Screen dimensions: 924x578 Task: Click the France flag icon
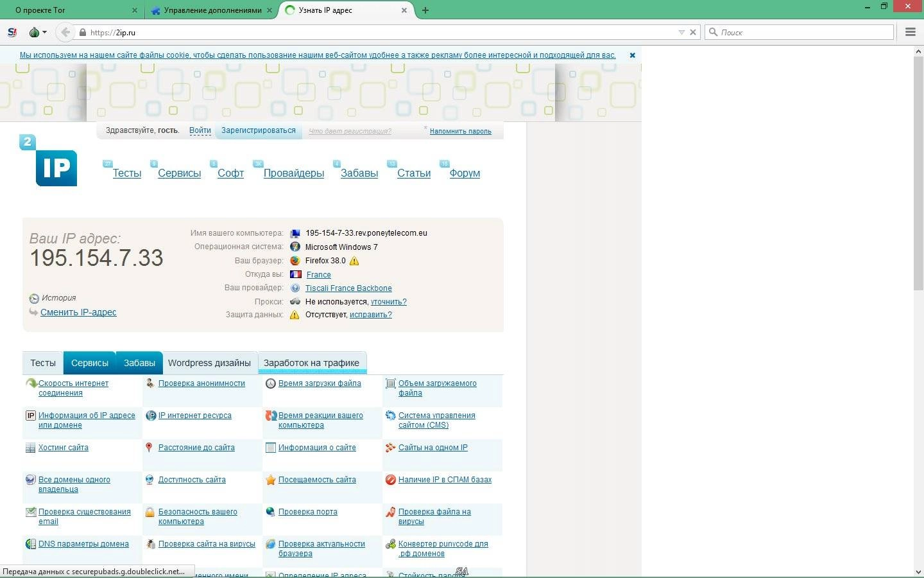[295, 274]
